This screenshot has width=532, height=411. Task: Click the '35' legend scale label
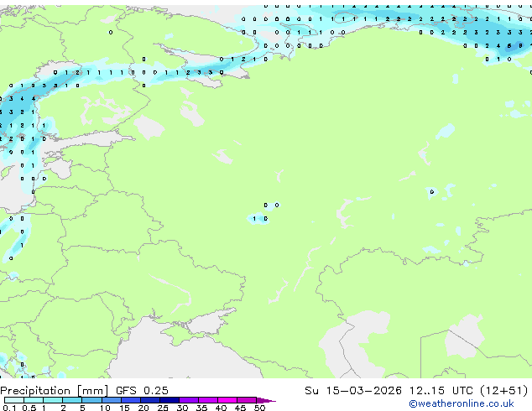[202, 408]
